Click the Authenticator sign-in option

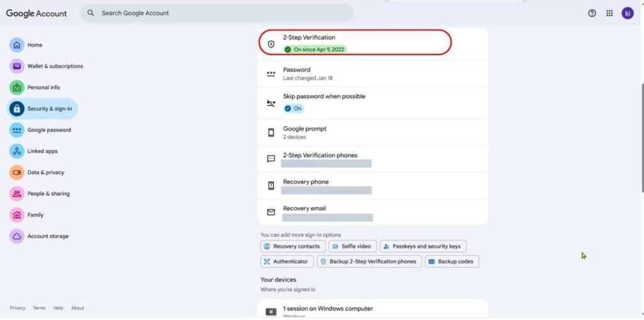click(287, 262)
